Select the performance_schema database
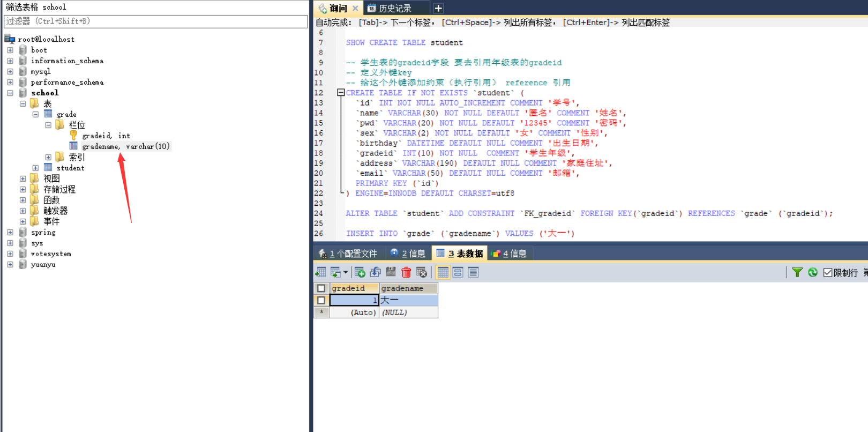 [67, 82]
